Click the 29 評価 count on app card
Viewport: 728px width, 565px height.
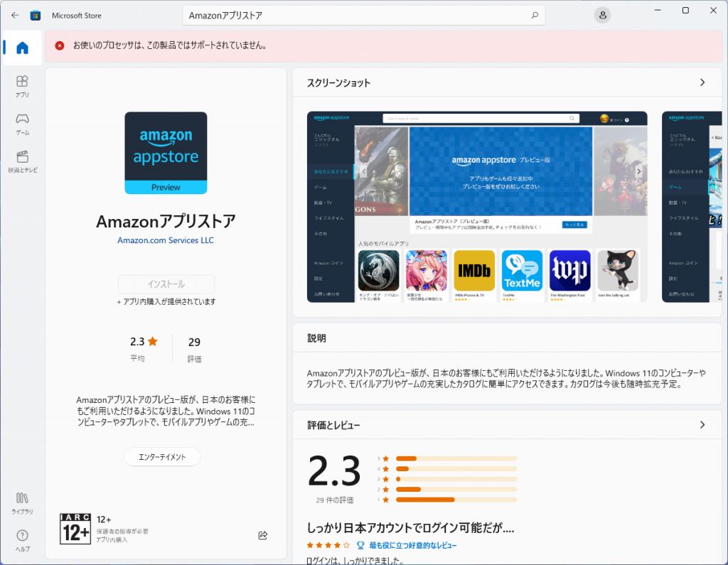click(x=195, y=349)
